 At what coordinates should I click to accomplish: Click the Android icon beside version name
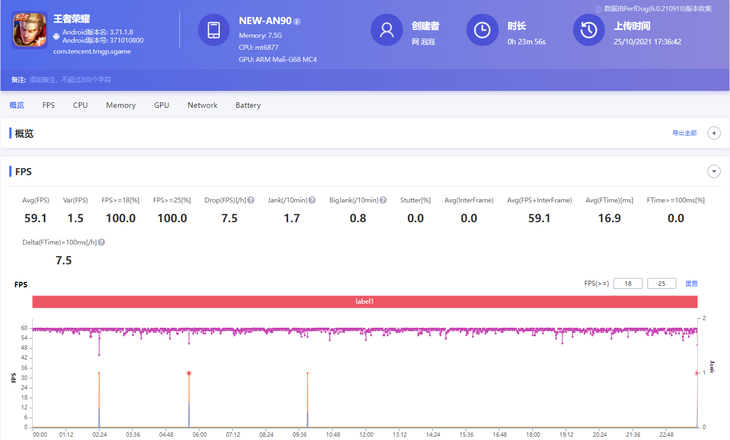click(x=56, y=36)
